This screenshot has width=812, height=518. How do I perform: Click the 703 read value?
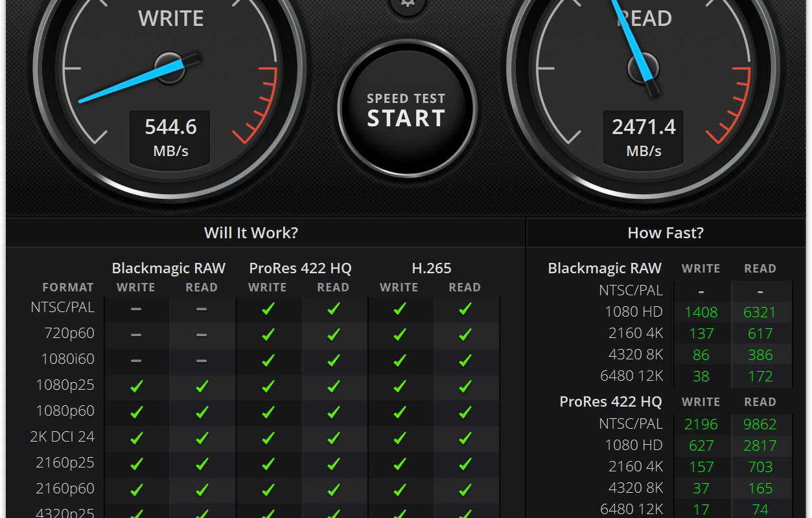pyautogui.click(x=760, y=467)
